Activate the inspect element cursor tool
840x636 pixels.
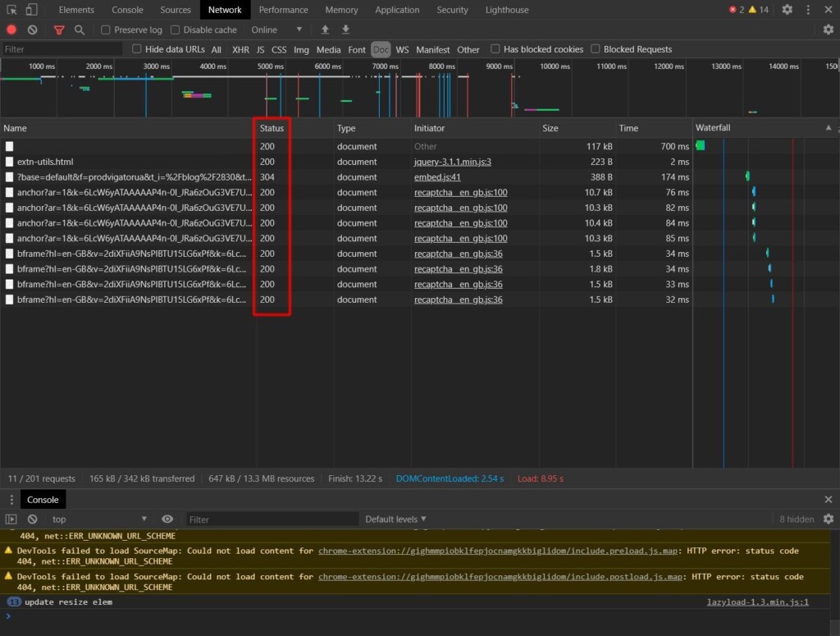pyautogui.click(x=11, y=9)
